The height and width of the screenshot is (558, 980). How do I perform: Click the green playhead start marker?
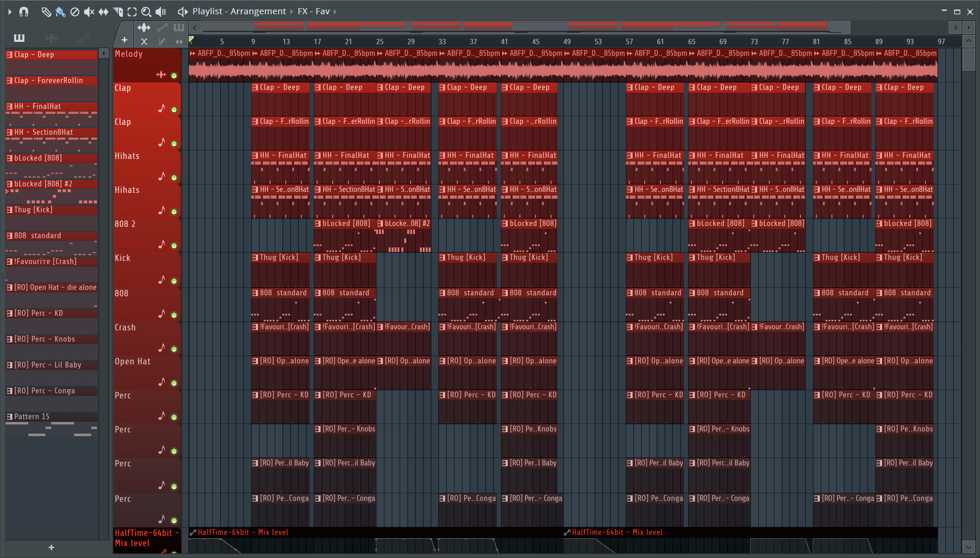pos(191,39)
